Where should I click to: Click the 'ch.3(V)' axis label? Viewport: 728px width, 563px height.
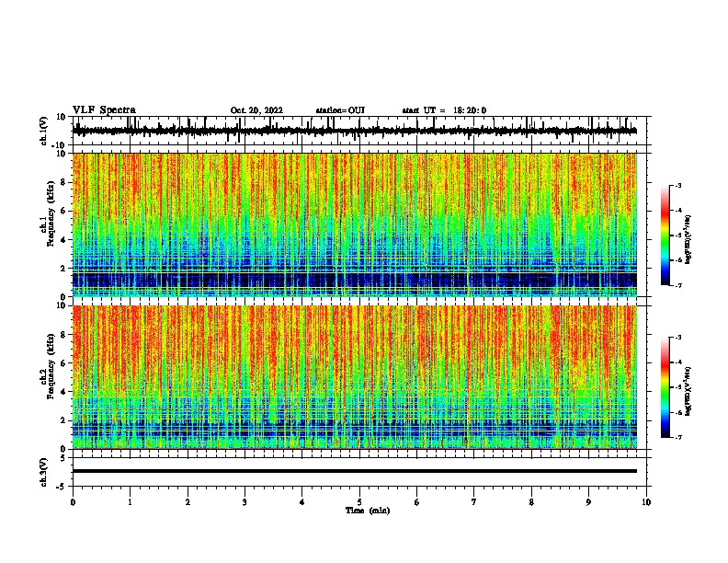(x=44, y=472)
